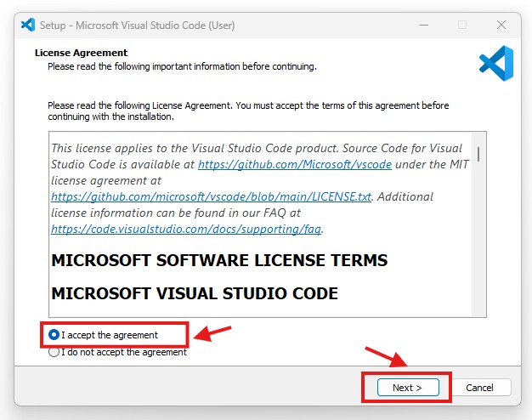Viewport: 532px width, 420px height.
Task: Cancel the installation with the Cancel button
Action: (x=479, y=388)
